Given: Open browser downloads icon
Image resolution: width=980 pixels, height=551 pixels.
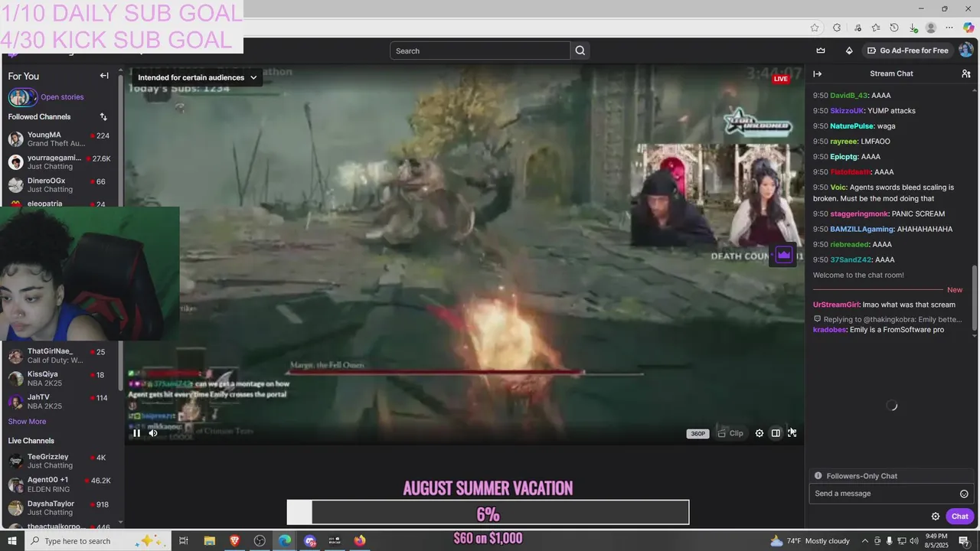Looking at the screenshot, I should (913, 28).
